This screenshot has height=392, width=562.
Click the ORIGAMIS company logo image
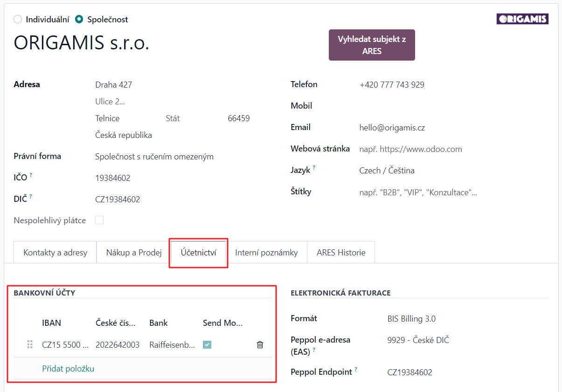[x=522, y=19]
